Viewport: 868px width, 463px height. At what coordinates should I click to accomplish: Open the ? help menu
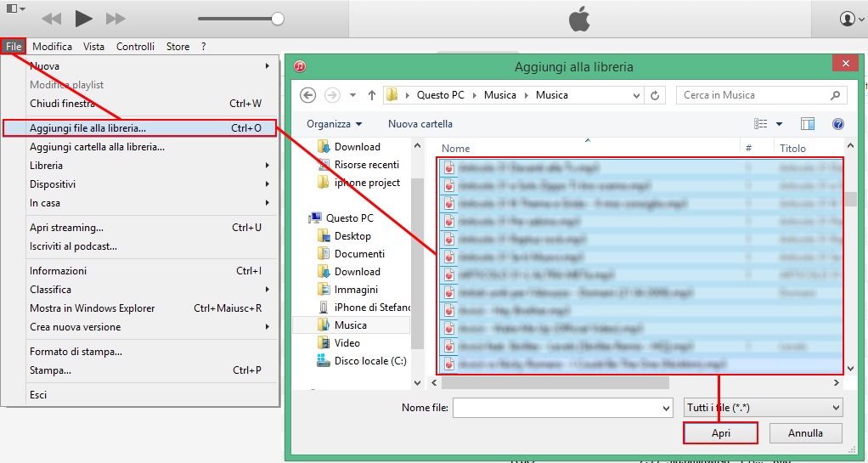click(x=204, y=47)
